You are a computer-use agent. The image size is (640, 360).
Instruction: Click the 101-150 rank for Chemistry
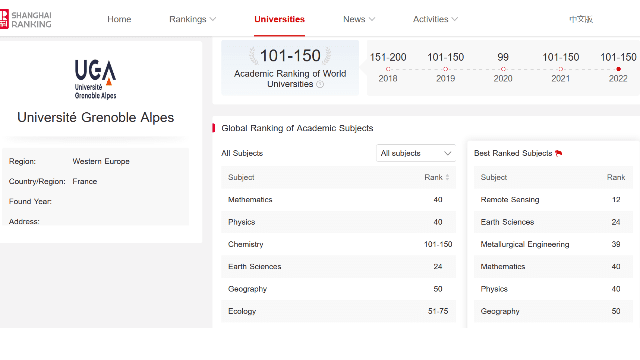[438, 244]
